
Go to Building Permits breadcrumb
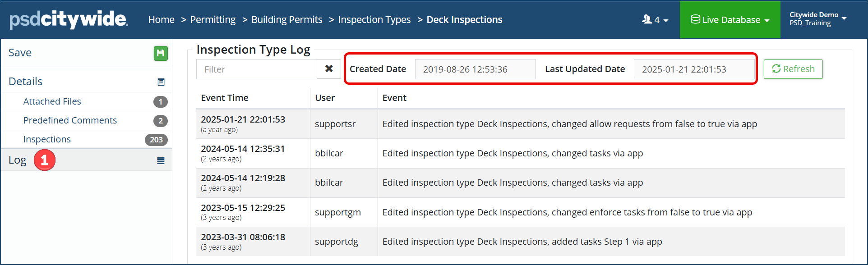click(287, 20)
